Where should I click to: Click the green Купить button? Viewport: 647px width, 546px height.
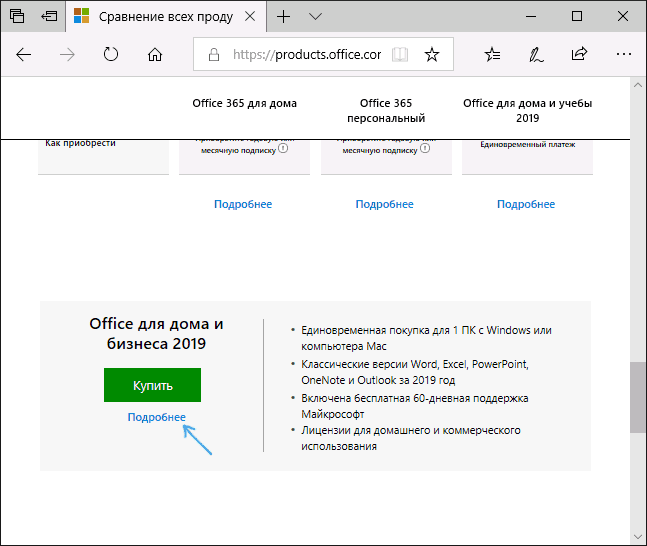[x=152, y=385]
